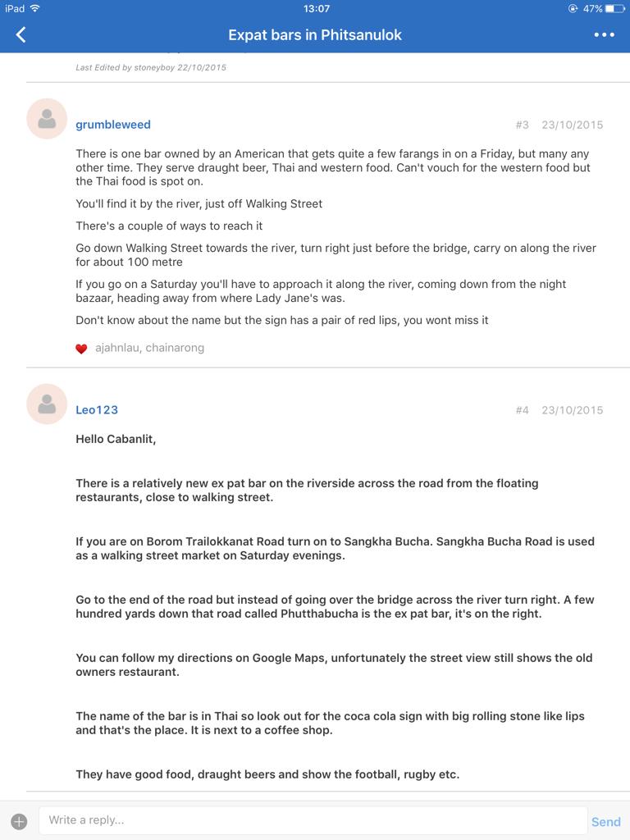Select post number #4 label

[522, 410]
